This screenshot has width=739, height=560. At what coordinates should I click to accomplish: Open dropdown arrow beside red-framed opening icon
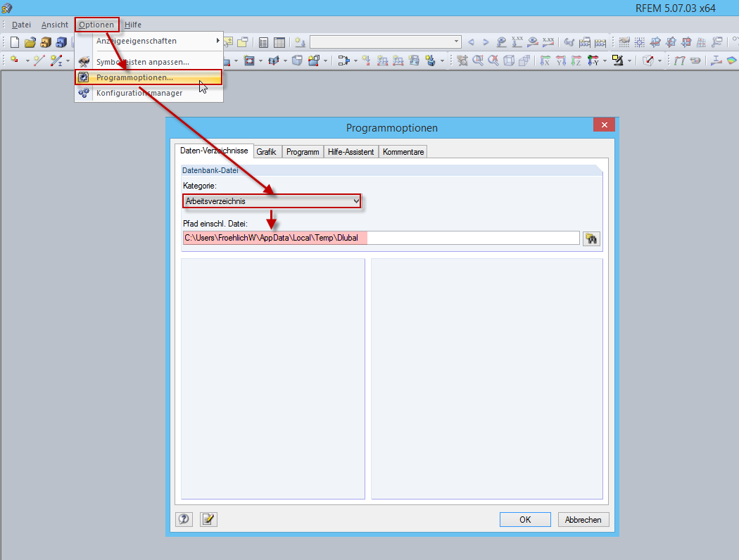260,61
